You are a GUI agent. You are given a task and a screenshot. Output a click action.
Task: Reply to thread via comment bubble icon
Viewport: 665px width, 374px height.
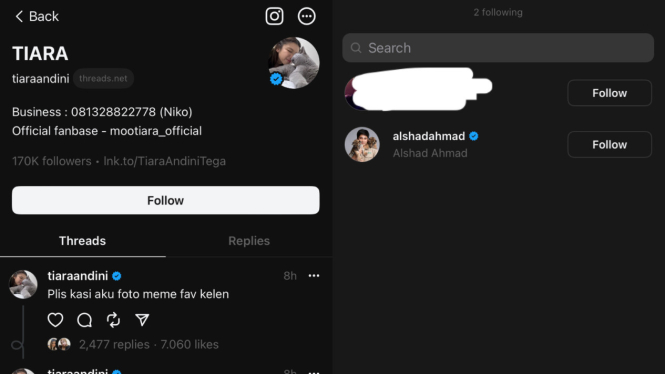click(x=84, y=320)
